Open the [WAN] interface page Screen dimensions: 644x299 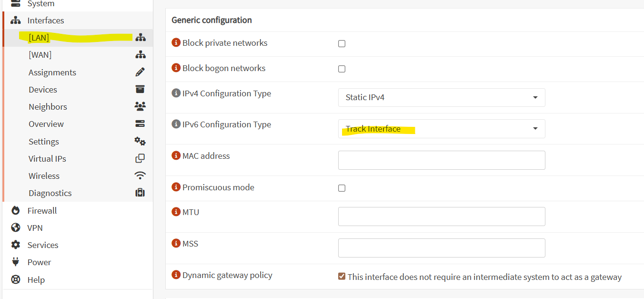coord(40,55)
